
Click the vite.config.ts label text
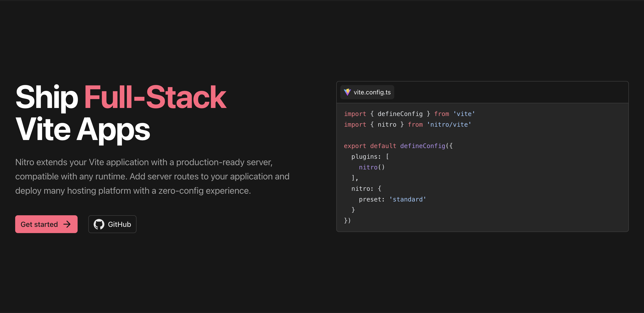click(x=372, y=92)
